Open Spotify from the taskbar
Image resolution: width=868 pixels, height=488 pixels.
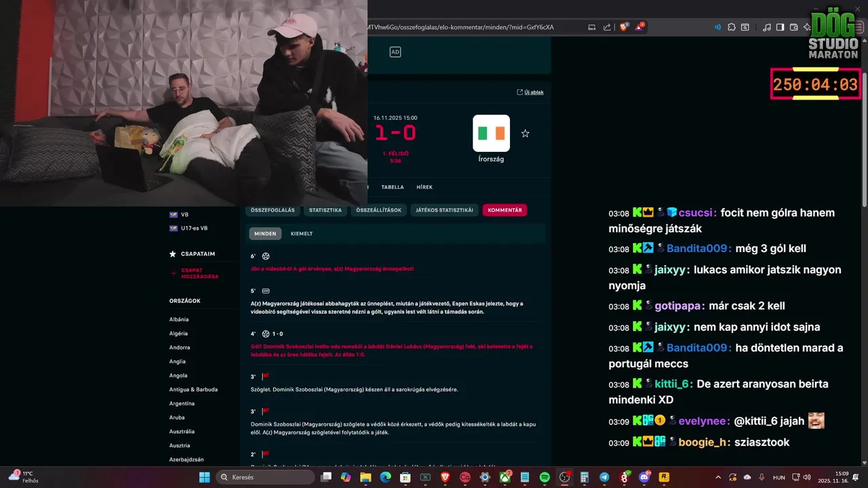545,477
